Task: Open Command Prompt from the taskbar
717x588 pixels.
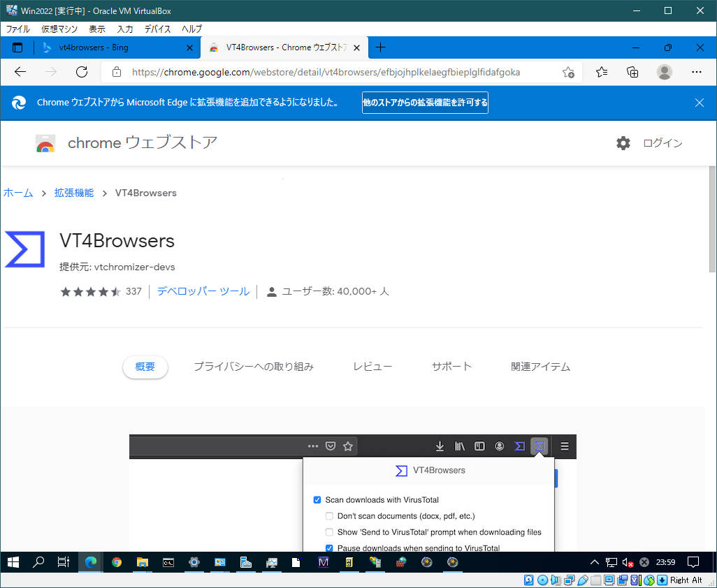Action: pos(168,562)
